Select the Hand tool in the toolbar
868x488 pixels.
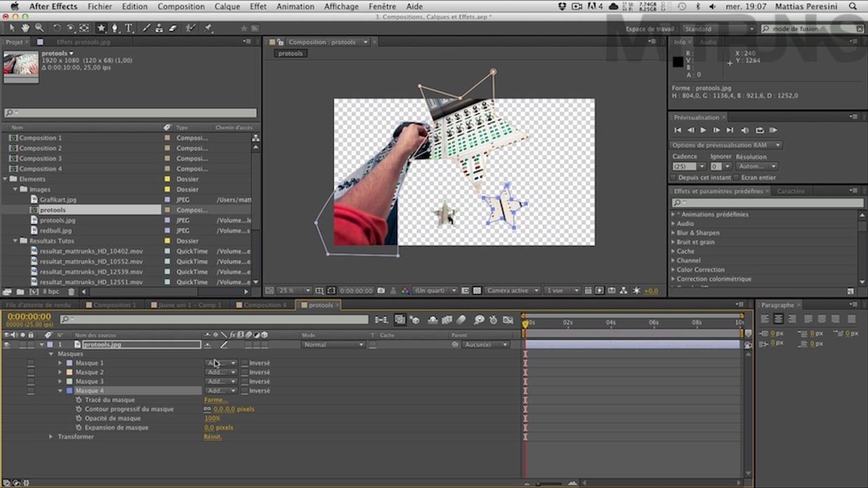click(x=25, y=28)
